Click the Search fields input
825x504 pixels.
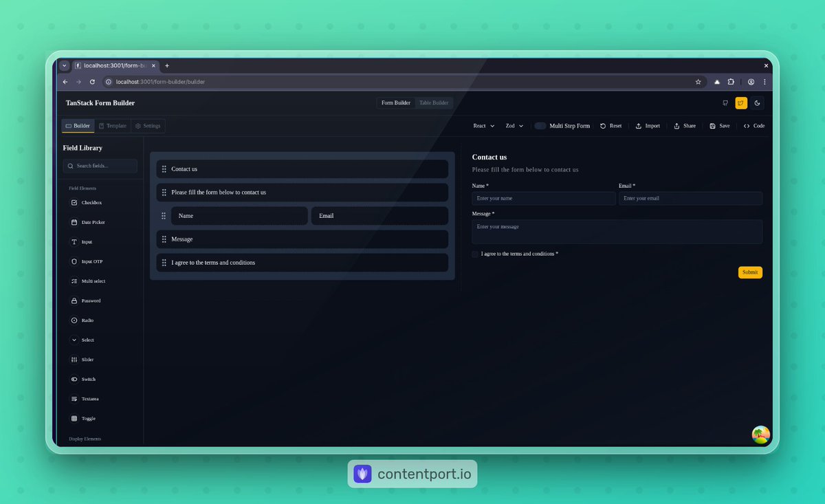pyautogui.click(x=100, y=166)
